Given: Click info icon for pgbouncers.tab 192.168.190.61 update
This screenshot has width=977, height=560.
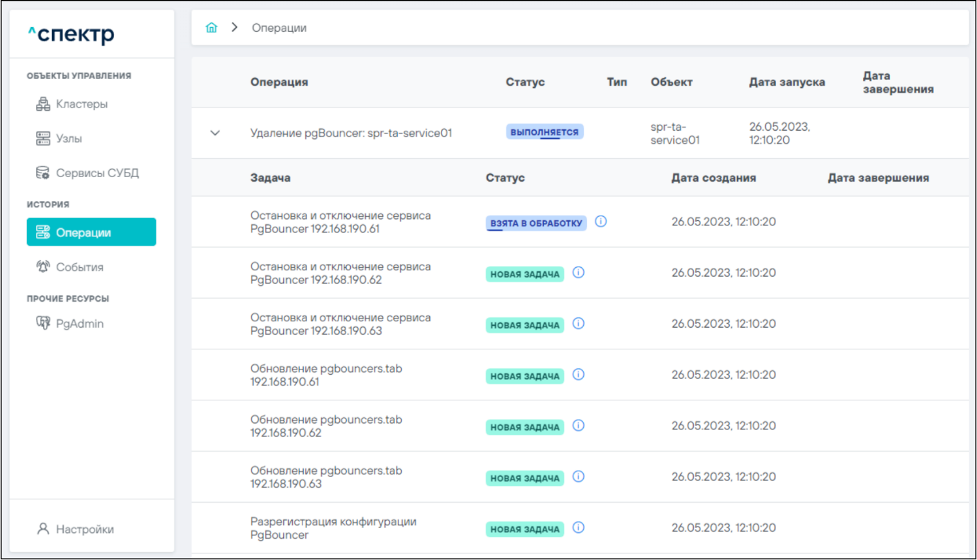Looking at the screenshot, I should pyautogui.click(x=579, y=375).
